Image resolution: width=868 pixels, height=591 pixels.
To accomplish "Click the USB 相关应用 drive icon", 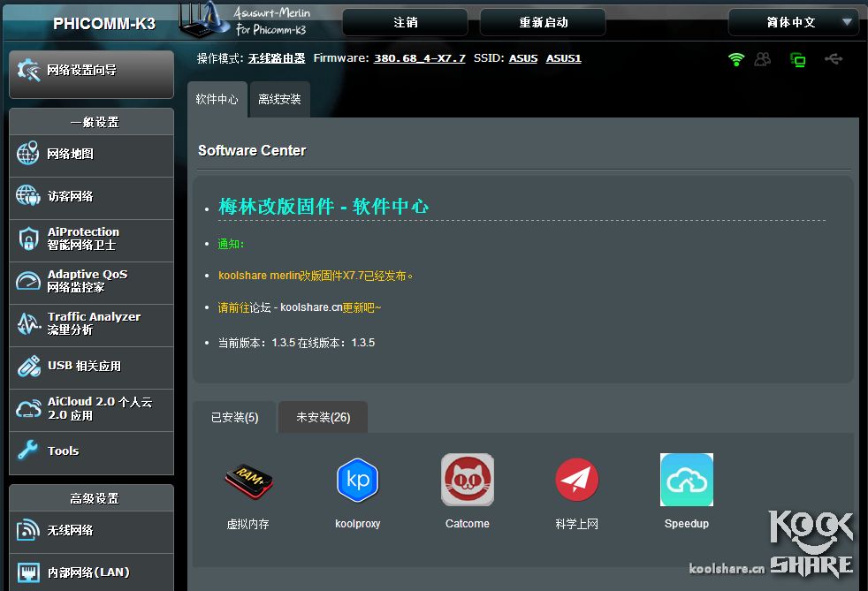I will [x=28, y=366].
